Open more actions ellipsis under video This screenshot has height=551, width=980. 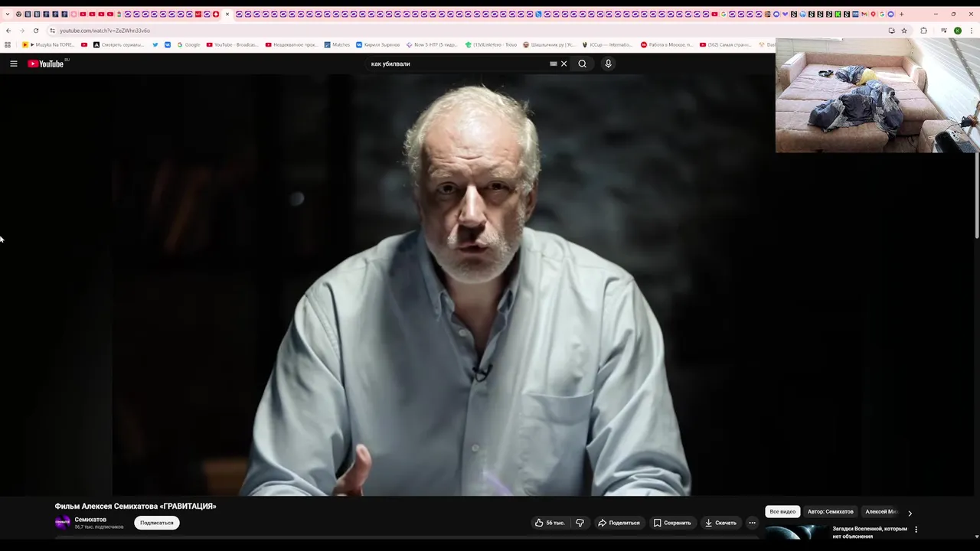[752, 523]
